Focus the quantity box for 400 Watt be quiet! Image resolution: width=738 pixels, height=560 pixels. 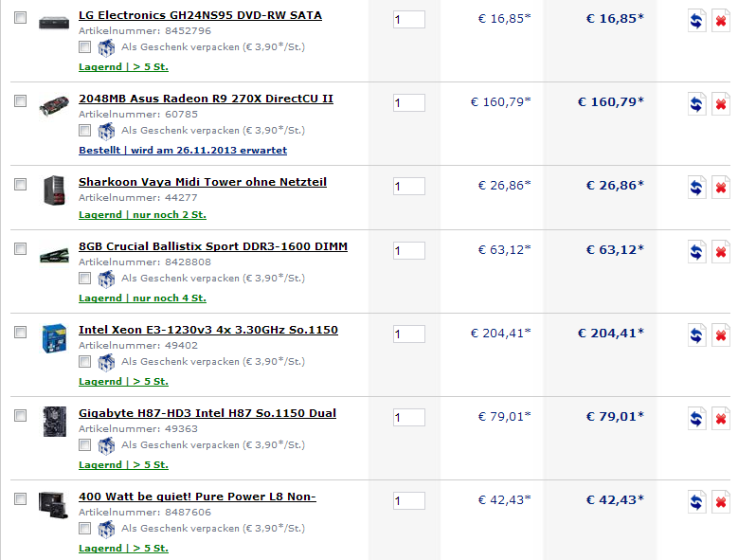(409, 501)
